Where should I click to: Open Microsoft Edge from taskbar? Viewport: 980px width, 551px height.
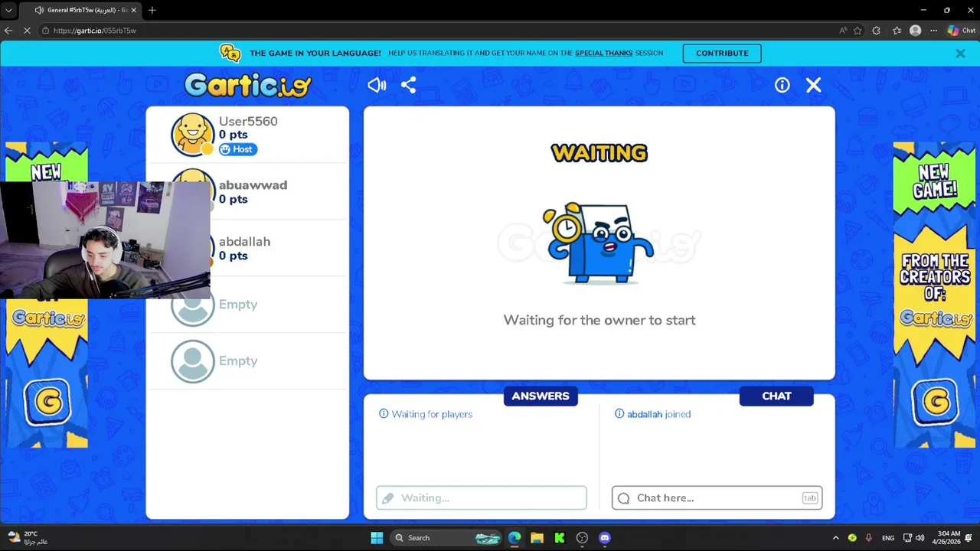[x=514, y=538]
